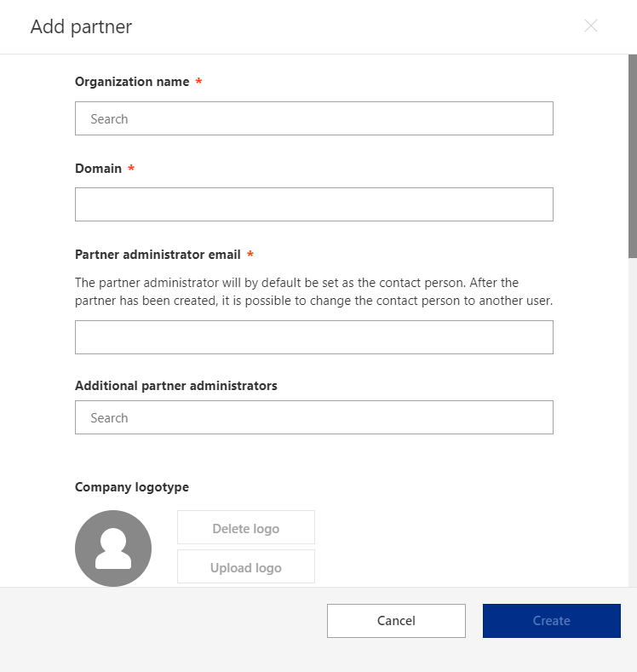Click the Add partner dialog title
The height and width of the screenshot is (672, 637).
pyautogui.click(x=81, y=26)
